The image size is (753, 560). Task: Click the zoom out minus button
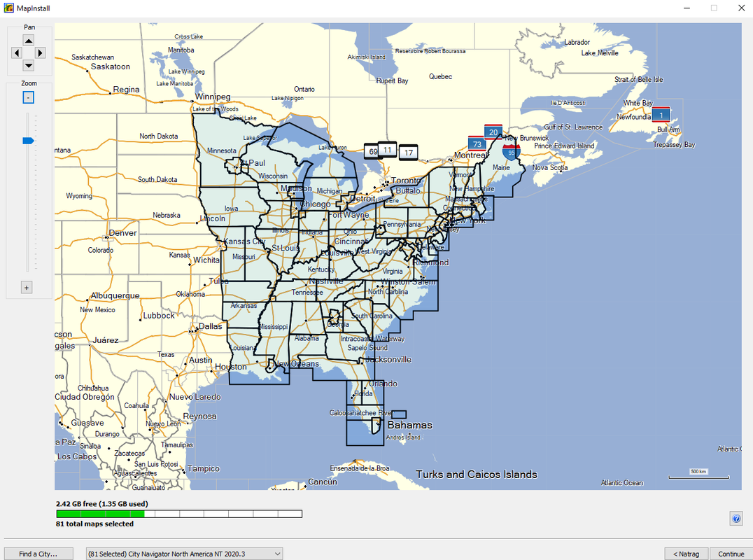point(28,97)
